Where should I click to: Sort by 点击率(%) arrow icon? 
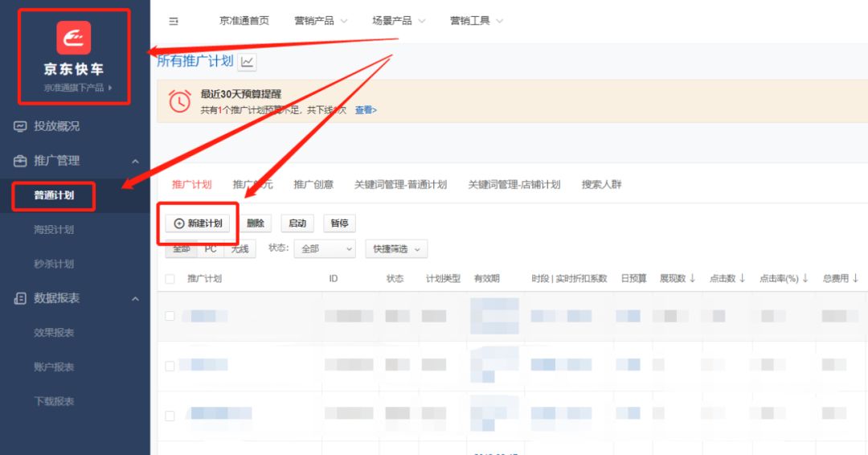coord(805,278)
